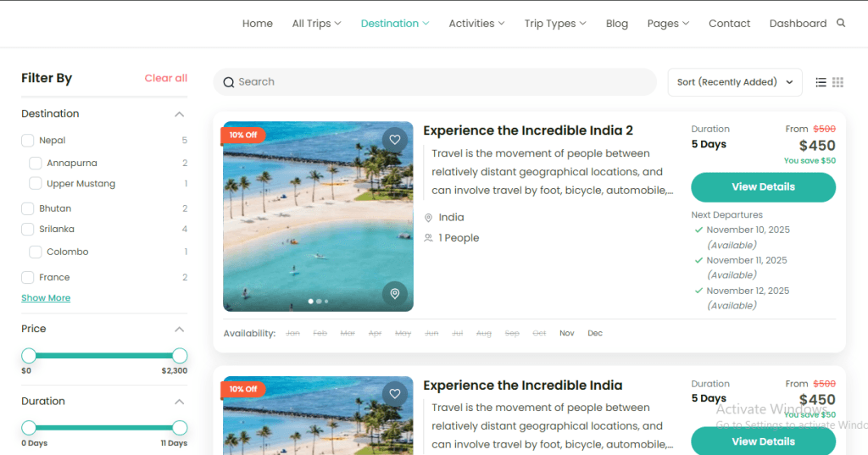Click the search magnifier icon in navbar
The width and height of the screenshot is (868, 455).
click(x=841, y=23)
